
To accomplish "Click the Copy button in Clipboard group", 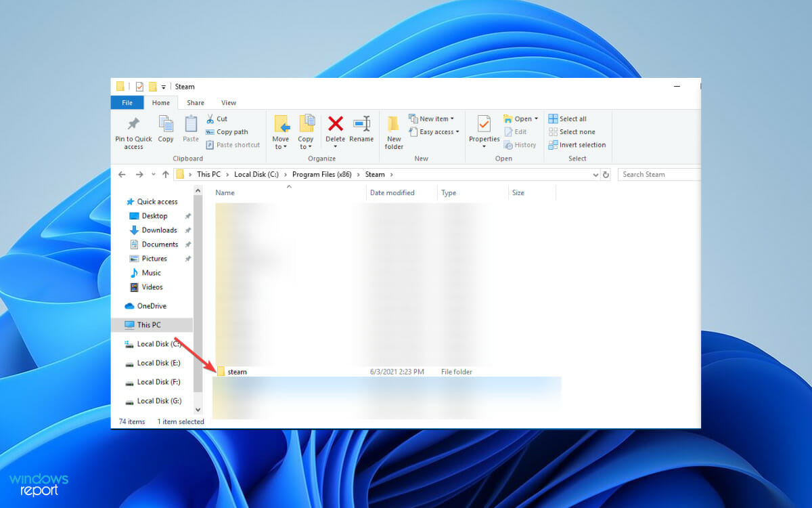I will pyautogui.click(x=166, y=129).
